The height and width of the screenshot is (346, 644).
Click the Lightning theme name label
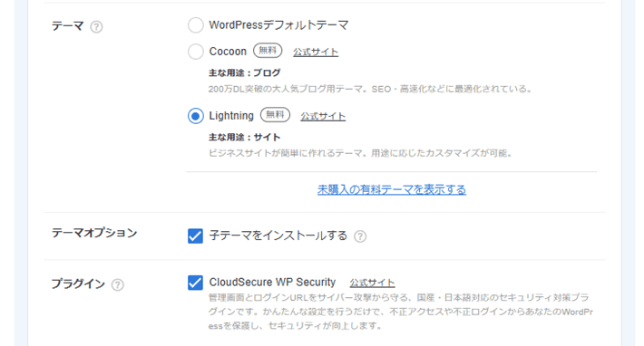pyautogui.click(x=231, y=116)
